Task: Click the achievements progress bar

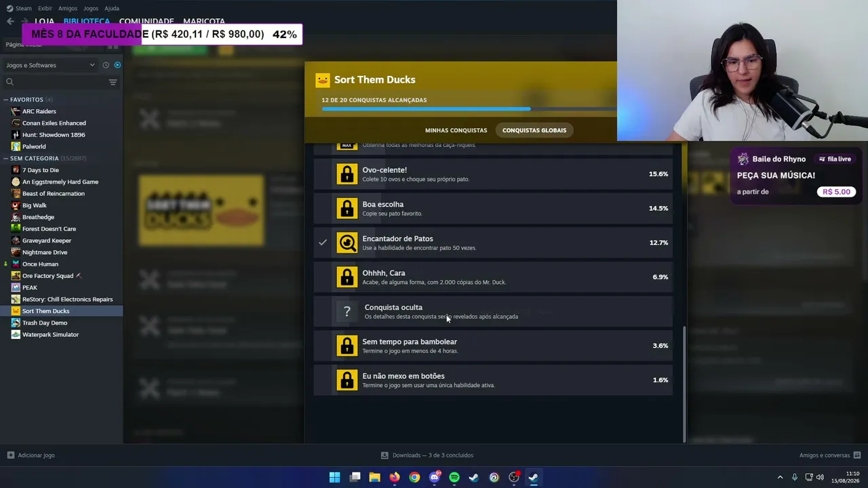Action: point(469,108)
